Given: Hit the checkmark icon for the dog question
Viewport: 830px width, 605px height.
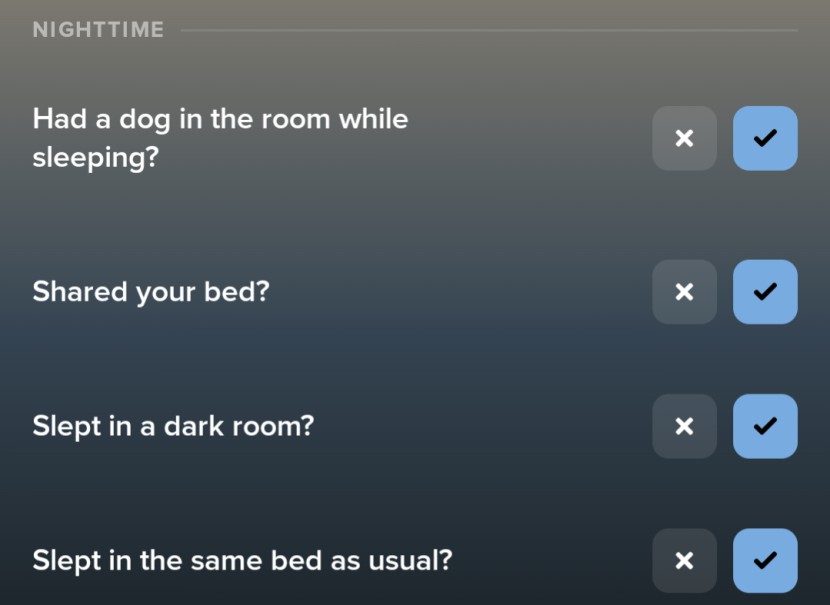Looking at the screenshot, I should click(x=765, y=138).
